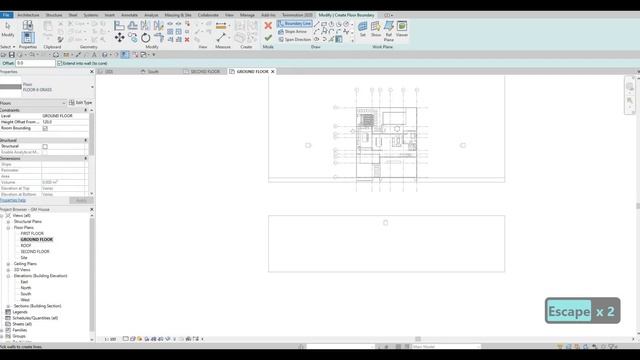The height and width of the screenshot is (360, 640).
Task: Click Save in the quick access toolbar
Action: pos(12,55)
